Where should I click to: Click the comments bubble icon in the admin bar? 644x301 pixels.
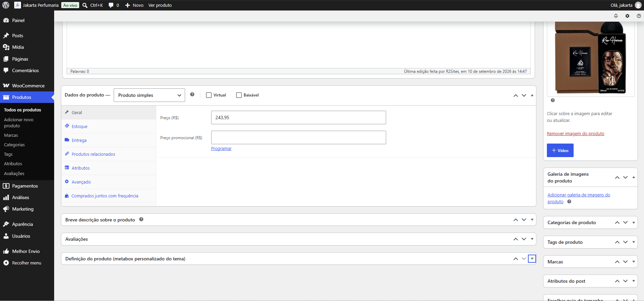point(111,5)
